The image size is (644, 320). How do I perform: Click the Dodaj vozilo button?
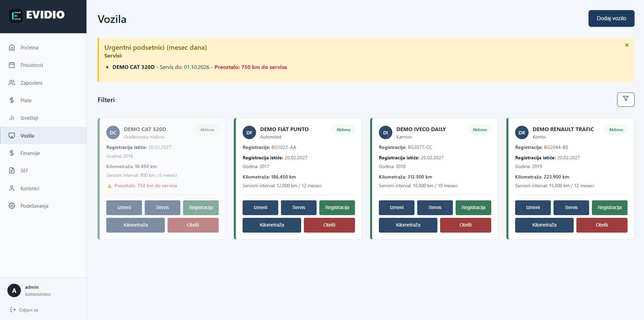[x=611, y=18]
